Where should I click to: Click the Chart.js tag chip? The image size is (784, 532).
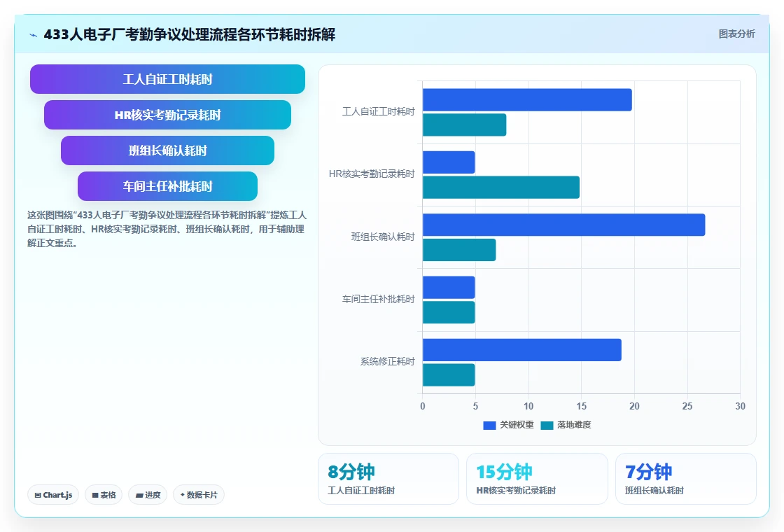coord(53,495)
